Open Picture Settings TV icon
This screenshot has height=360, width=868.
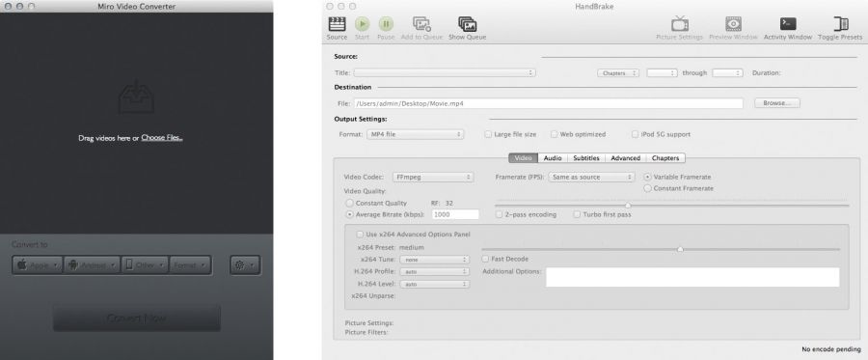coord(680,24)
